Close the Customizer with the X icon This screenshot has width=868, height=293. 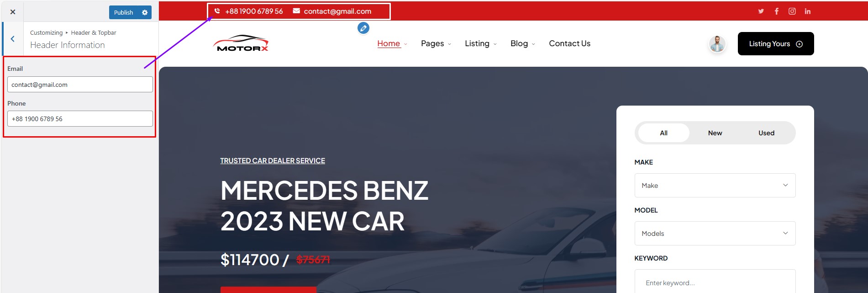13,12
